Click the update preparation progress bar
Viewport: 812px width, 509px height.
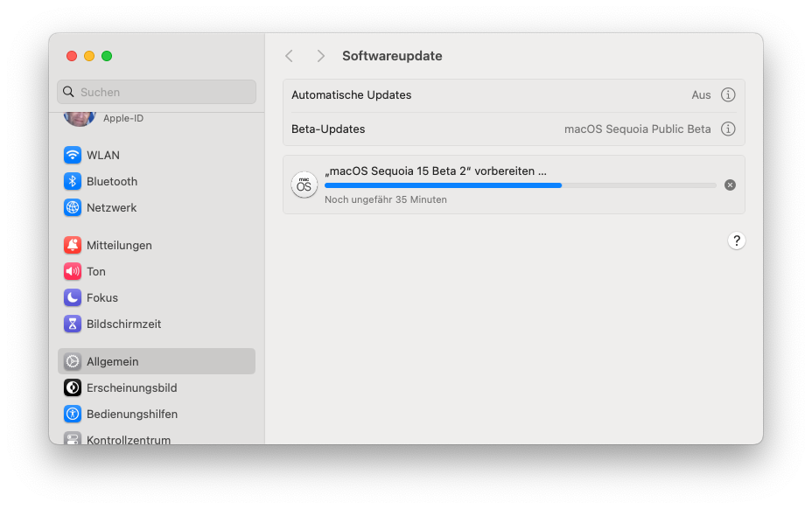tap(520, 185)
